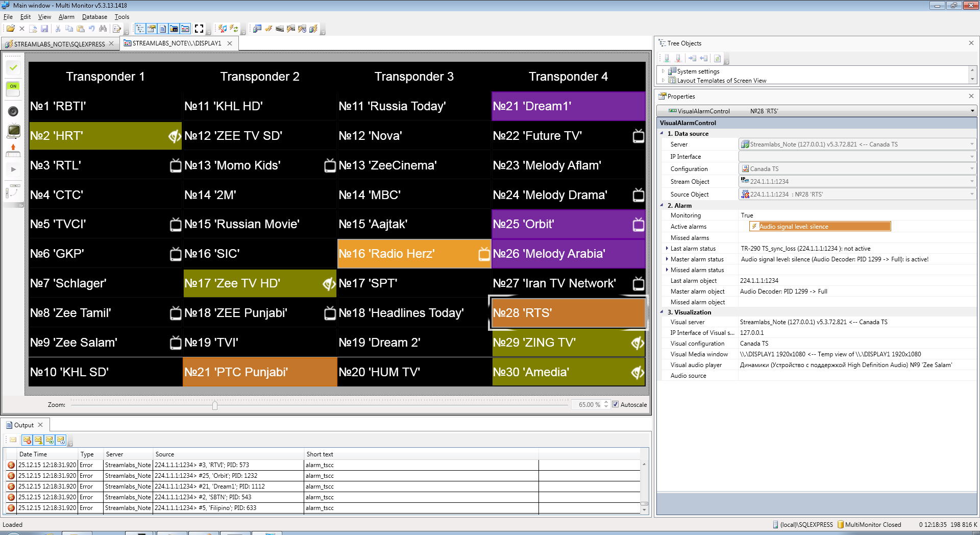The image size is (980, 535).
Task: Expand the Last alarm status property
Action: (667, 249)
